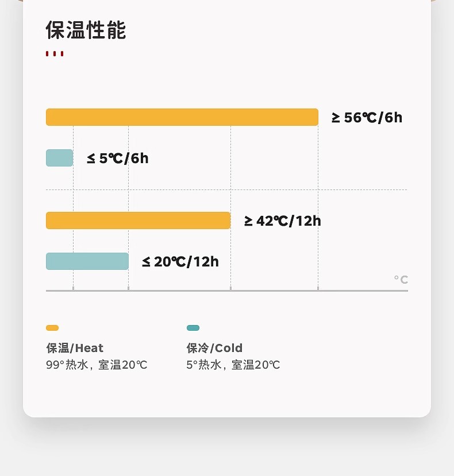Select the 保冷/Cold legend label
This screenshot has width=454, height=476.
[214, 348]
